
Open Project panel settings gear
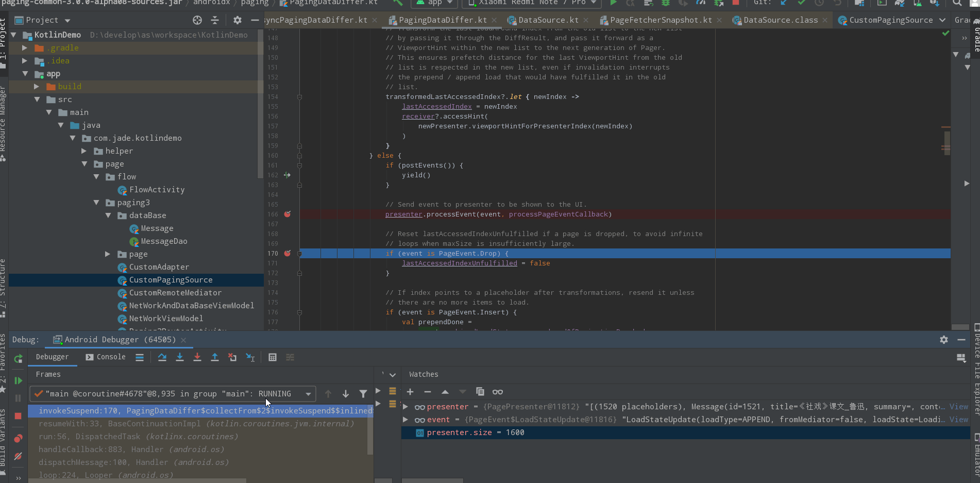(x=237, y=20)
